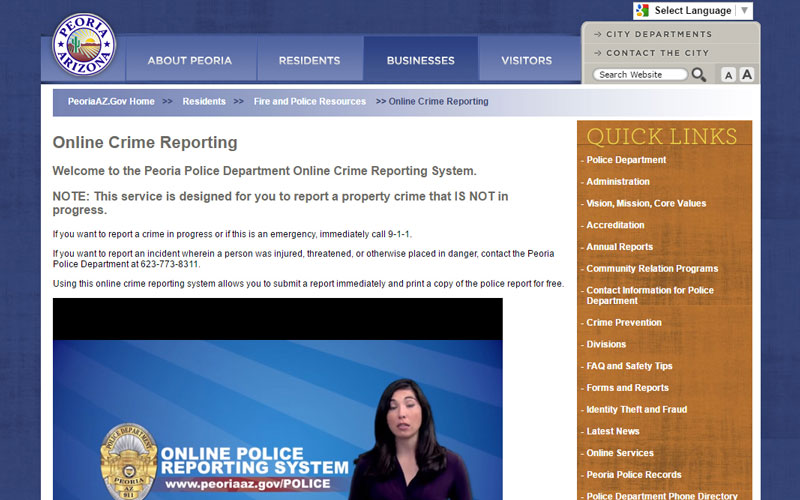The height and width of the screenshot is (500, 800).
Task: Open Identity Theft and Fraud link
Action: coord(637,410)
